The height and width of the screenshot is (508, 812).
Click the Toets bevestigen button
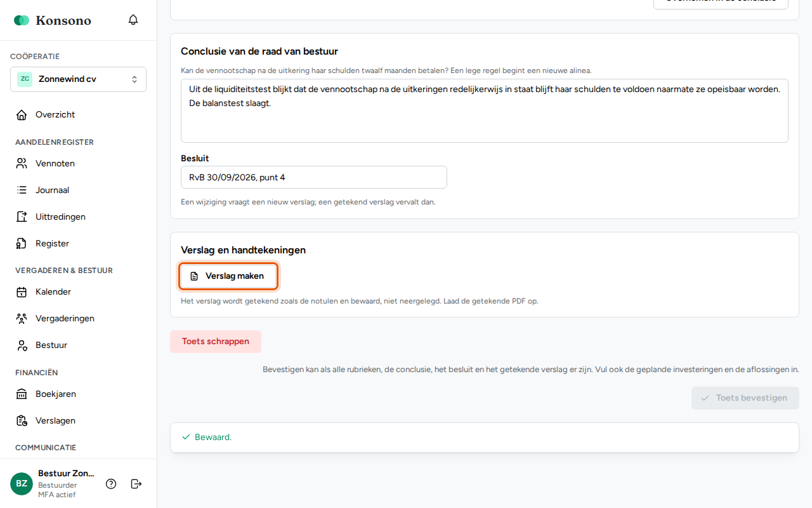click(745, 398)
